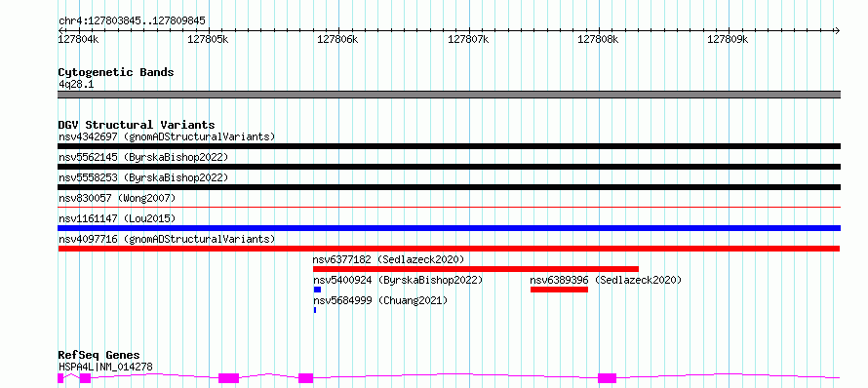Click the chr4:127803845..127809845 coordinates text
This screenshot has width=868, height=388.
click(132, 21)
